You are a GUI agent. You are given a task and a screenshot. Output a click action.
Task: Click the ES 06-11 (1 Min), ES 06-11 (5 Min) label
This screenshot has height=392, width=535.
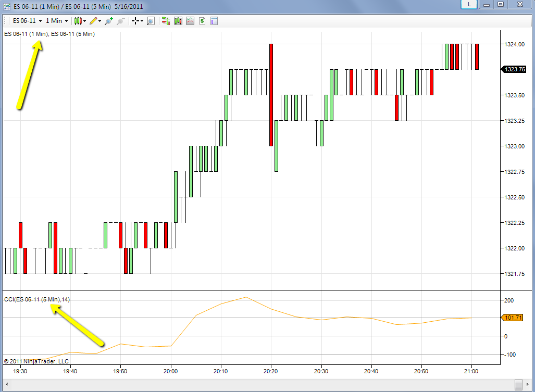tap(49, 34)
